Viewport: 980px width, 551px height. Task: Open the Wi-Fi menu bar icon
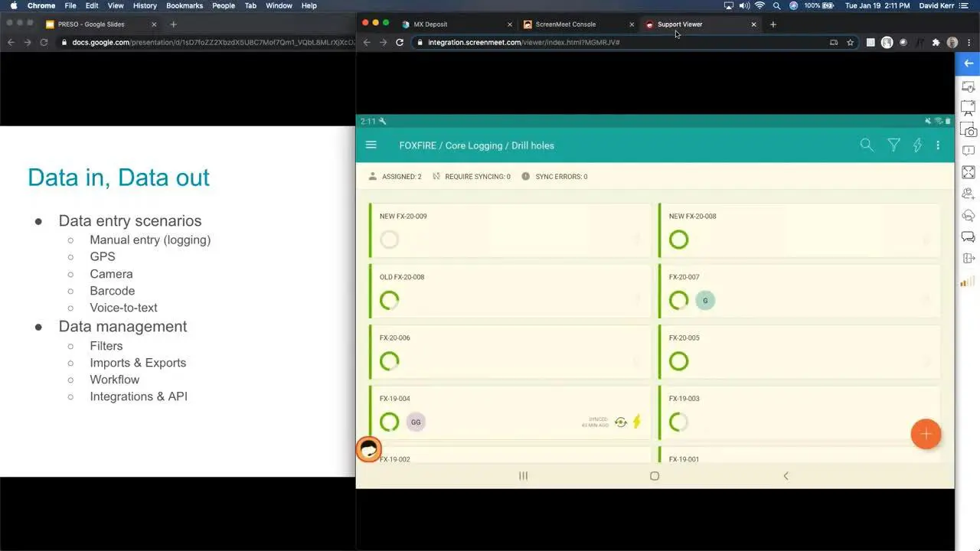click(x=759, y=5)
